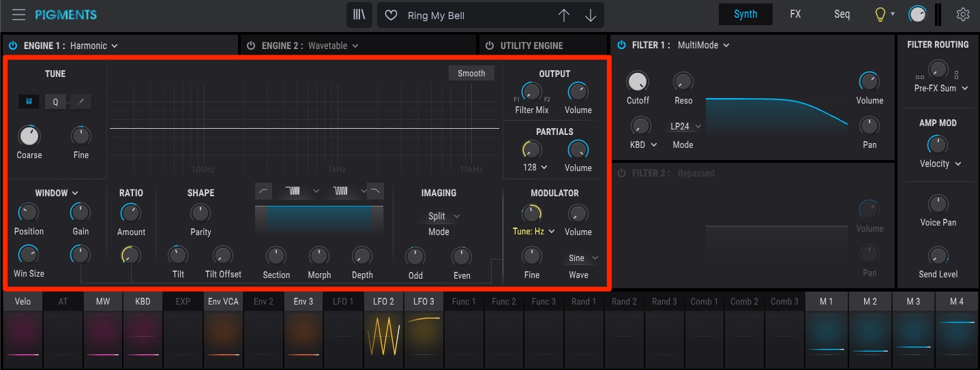The height and width of the screenshot is (370, 980).
Task: Click the lightbulb sound design tips icon
Action: 880,14
